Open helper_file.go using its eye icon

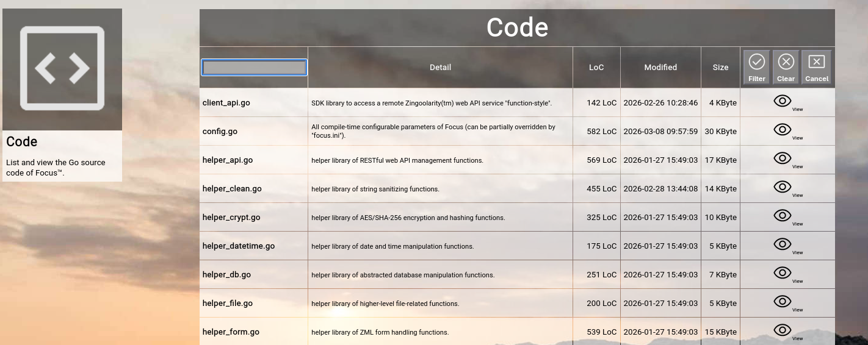[x=783, y=302]
